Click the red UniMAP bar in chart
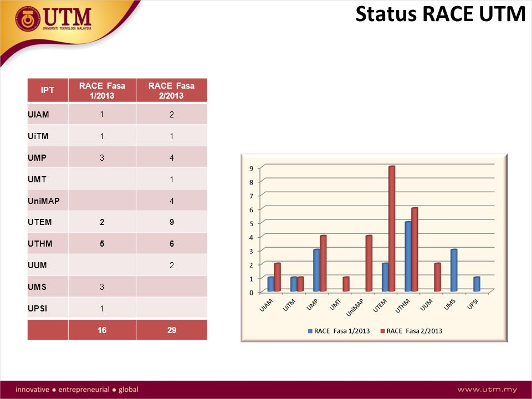 [369, 263]
